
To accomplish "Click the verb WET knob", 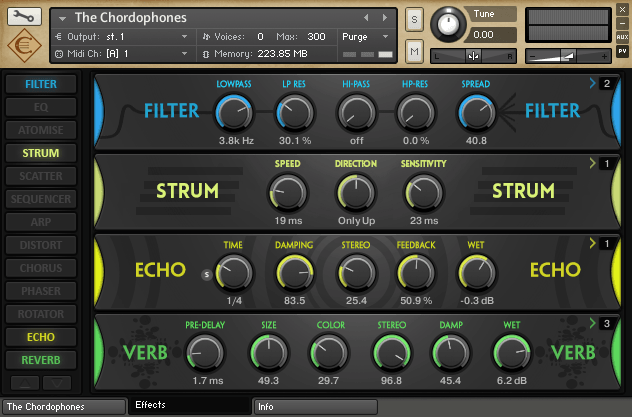I will (511, 353).
